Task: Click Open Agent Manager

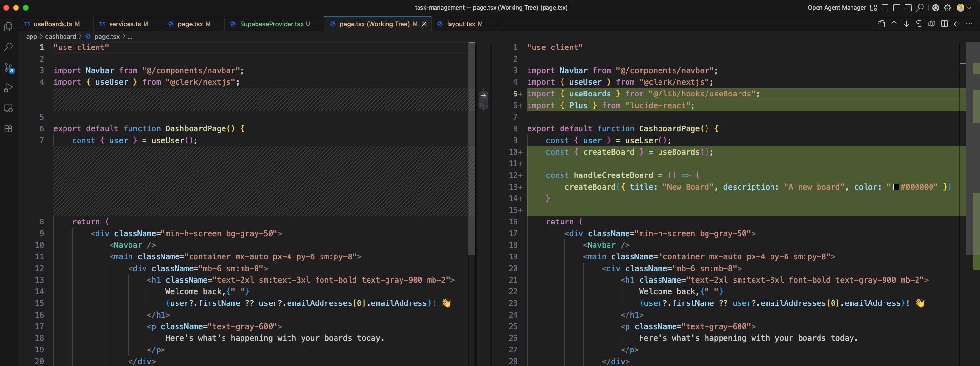Action: pyautogui.click(x=836, y=8)
